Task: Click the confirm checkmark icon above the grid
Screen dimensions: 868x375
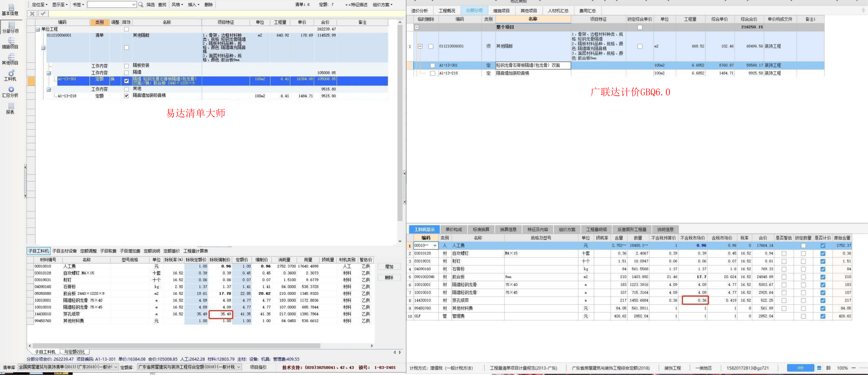Action: coord(43,14)
